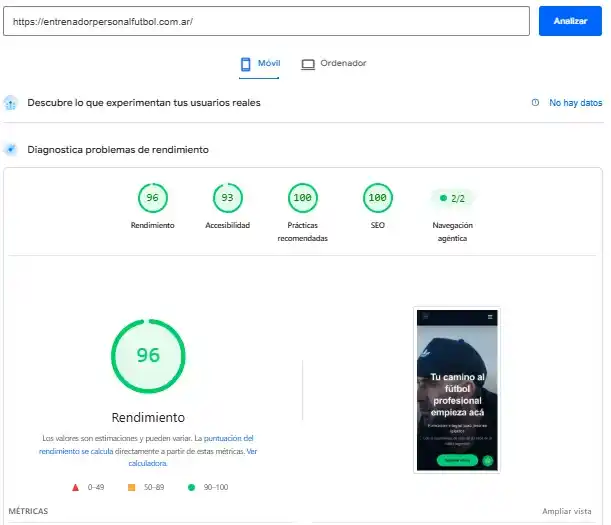Click Diagnostica problemas de rendimiento heading
611x525 pixels.
118,150
